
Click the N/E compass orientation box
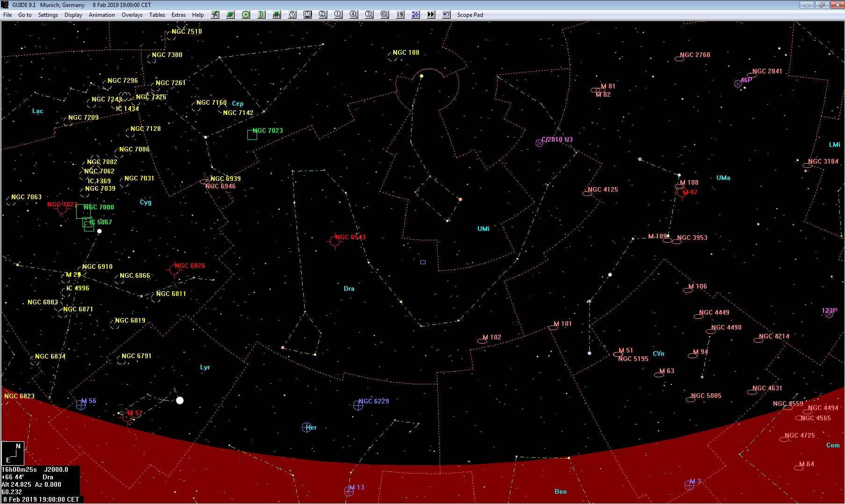[13, 453]
